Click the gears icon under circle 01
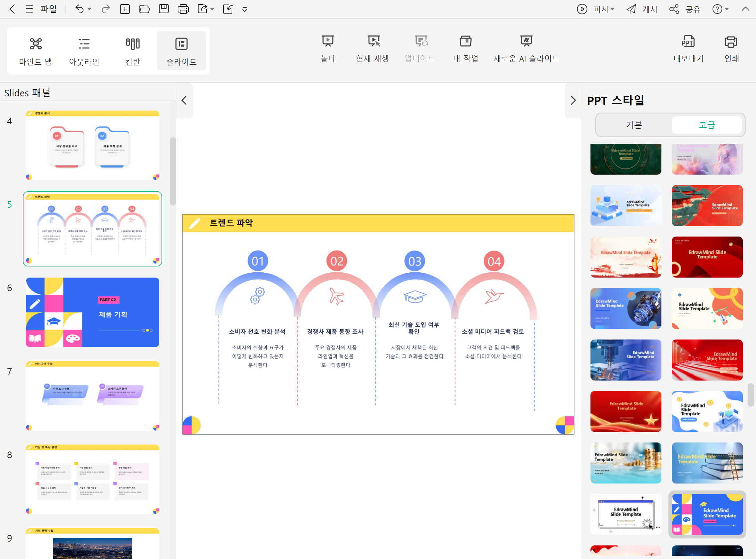The width and height of the screenshot is (756, 559). (258, 296)
